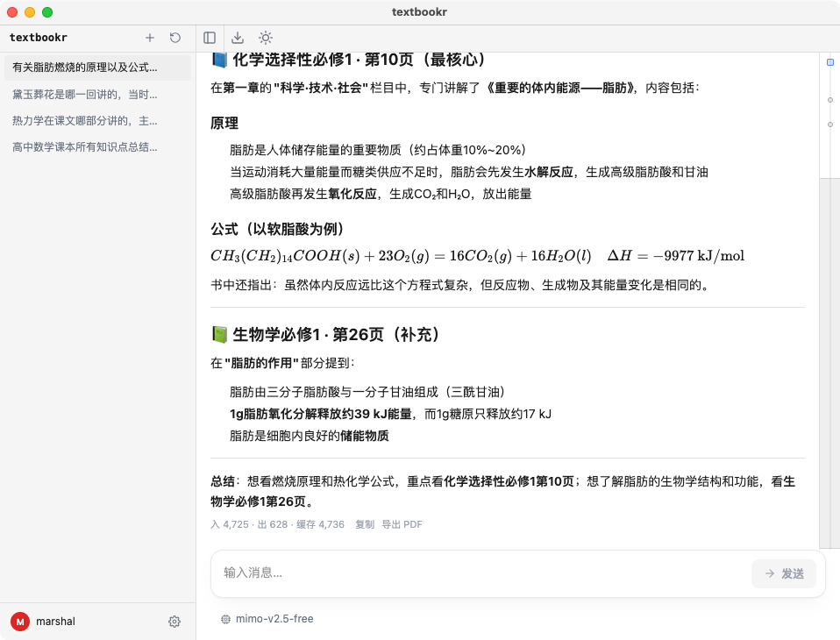Click the 公式（以软脂酸为例）heading

(277, 229)
